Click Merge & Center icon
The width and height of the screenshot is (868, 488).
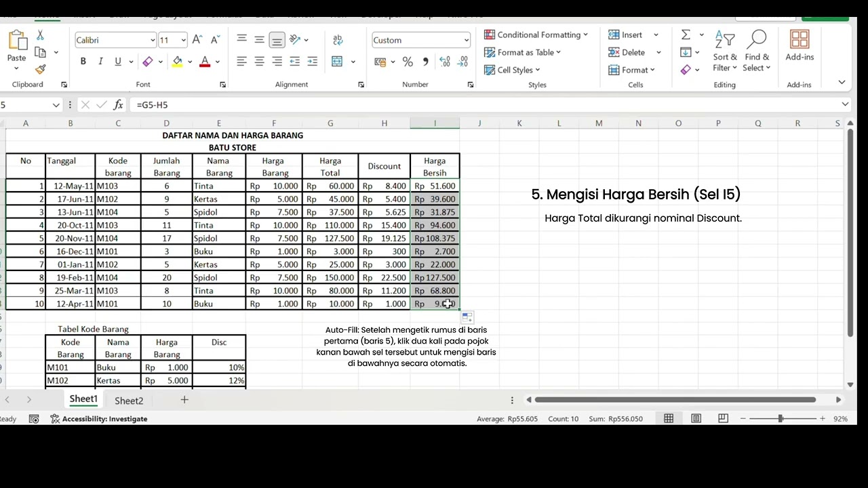tap(337, 62)
